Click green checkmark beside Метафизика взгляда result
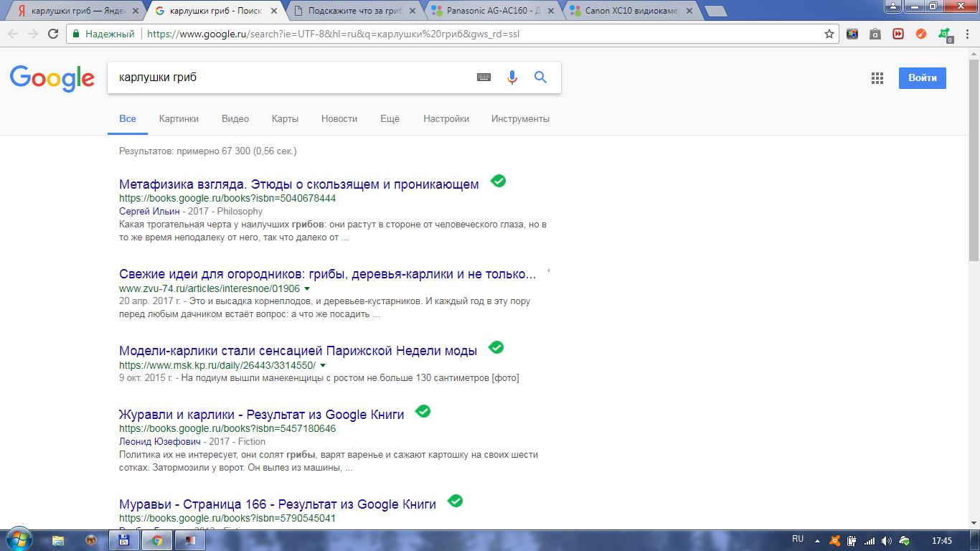 tap(498, 182)
